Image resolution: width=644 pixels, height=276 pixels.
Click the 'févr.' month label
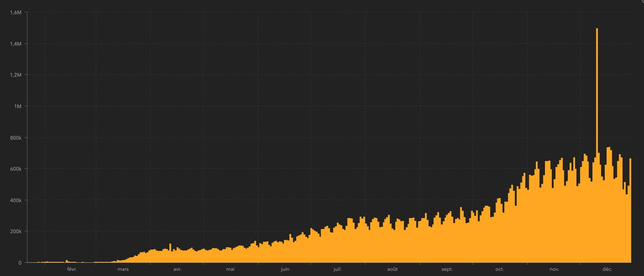pos(72,269)
